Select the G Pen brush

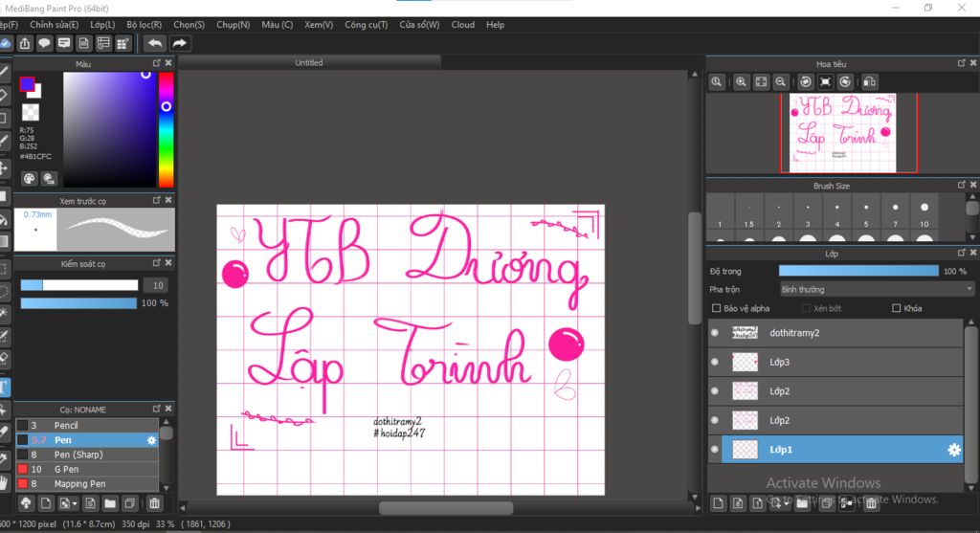(87, 469)
